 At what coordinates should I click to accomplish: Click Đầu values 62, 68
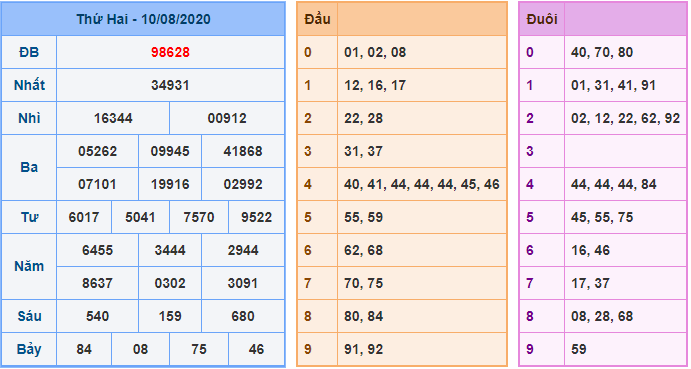pos(364,250)
